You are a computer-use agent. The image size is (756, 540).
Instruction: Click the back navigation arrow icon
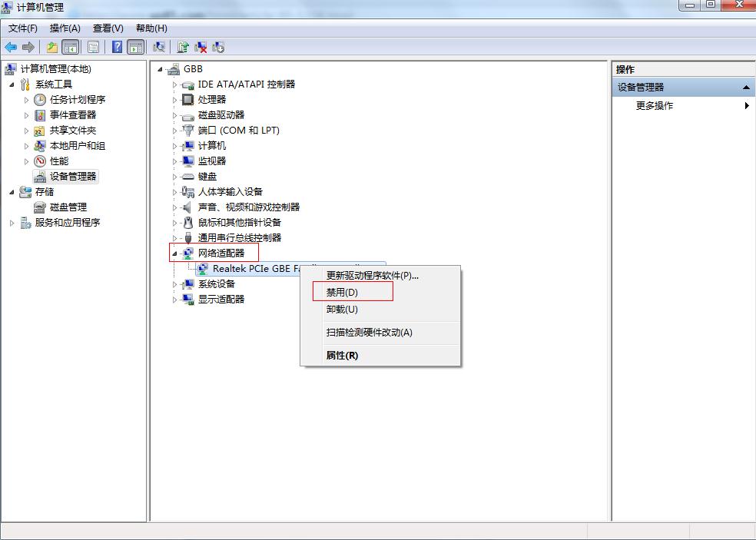pyautogui.click(x=10, y=47)
